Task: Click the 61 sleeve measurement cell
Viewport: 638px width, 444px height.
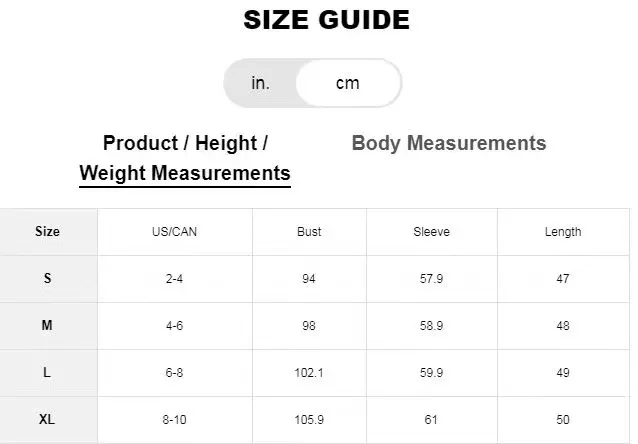Action: tap(431, 420)
